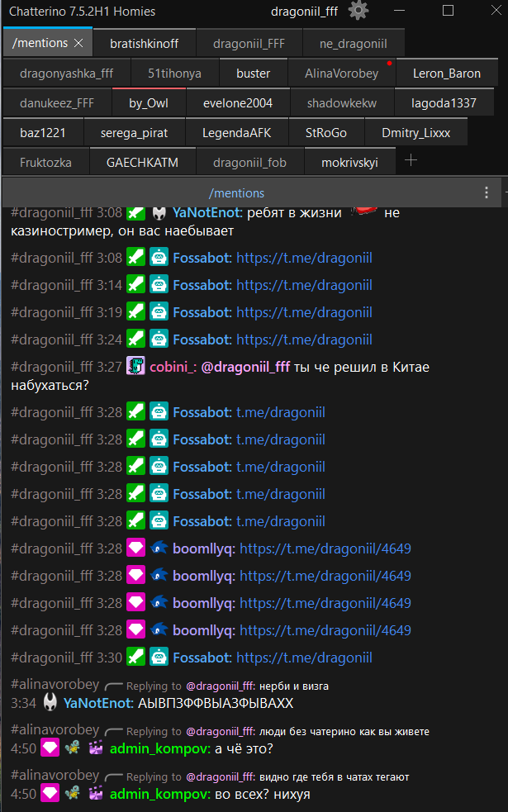This screenshot has width=508, height=812.
Task: Click reply arrow icon above YaNotEnot's 3:34 message
Action: 114,686
